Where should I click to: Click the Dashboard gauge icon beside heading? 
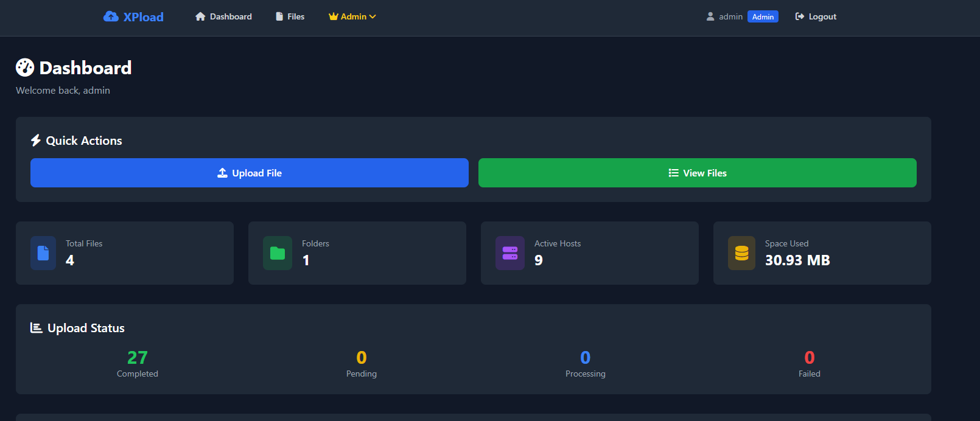point(25,68)
